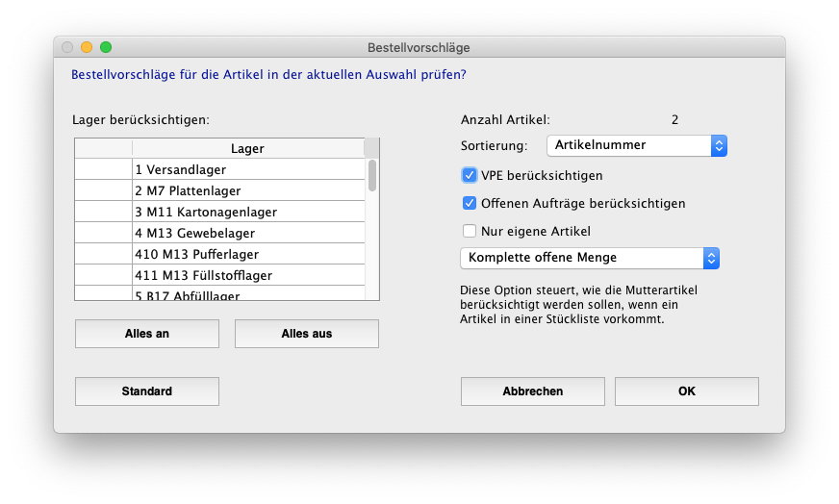Pick the 4 M13 Gewebelager row
This screenshot has height=504, width=839.
247,233
